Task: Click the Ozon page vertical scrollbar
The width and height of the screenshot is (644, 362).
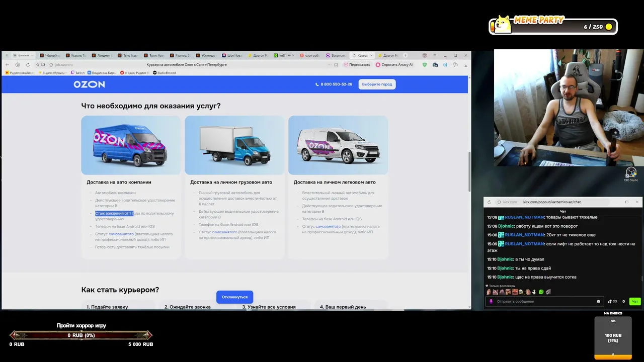Action: click(x=470, y=171)
